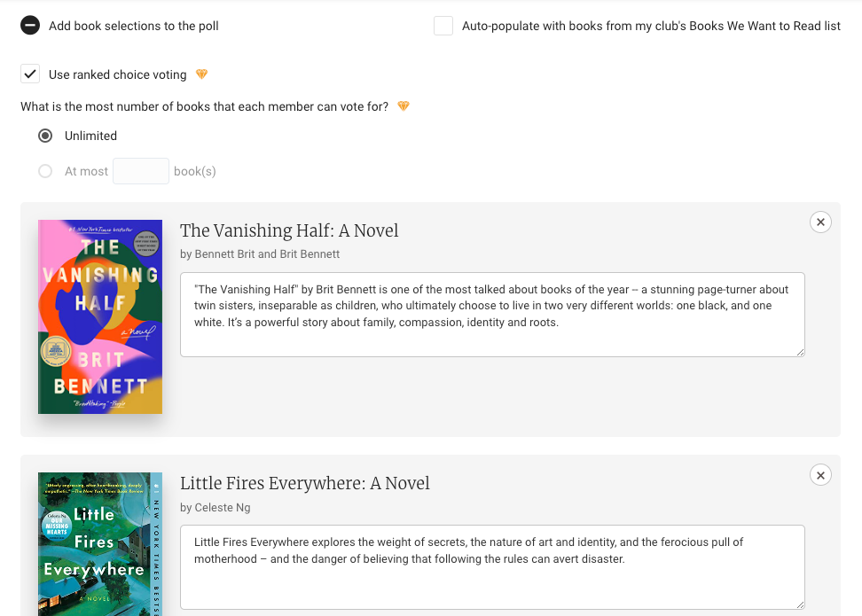
Task: Click the Add book selections to the poll label
Action: coord(134,26)
